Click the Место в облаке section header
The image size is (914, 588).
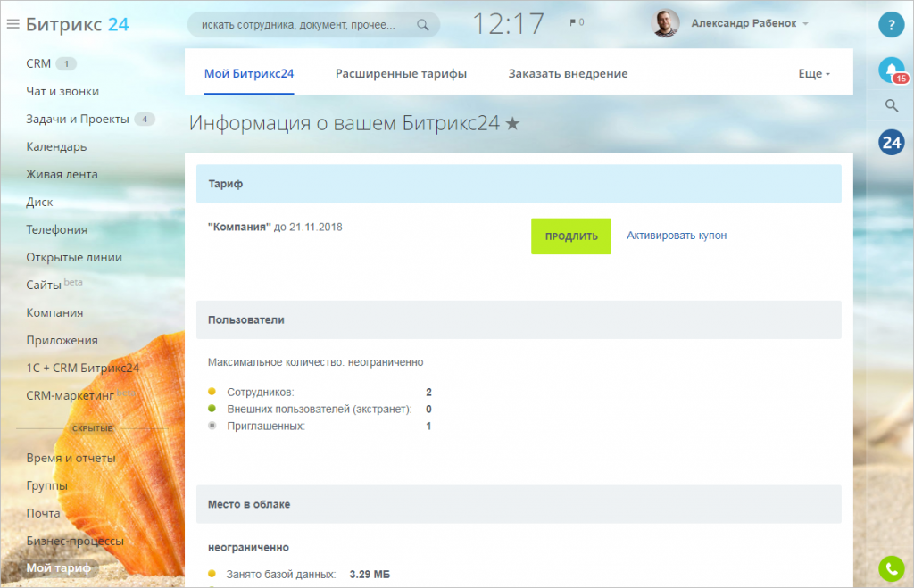[x=519, y=504]
